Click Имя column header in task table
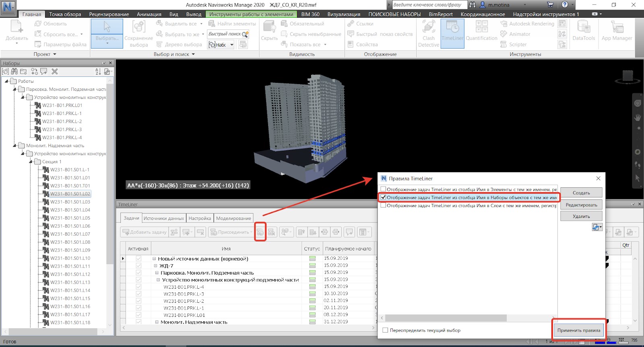 [x=226, y=248]
